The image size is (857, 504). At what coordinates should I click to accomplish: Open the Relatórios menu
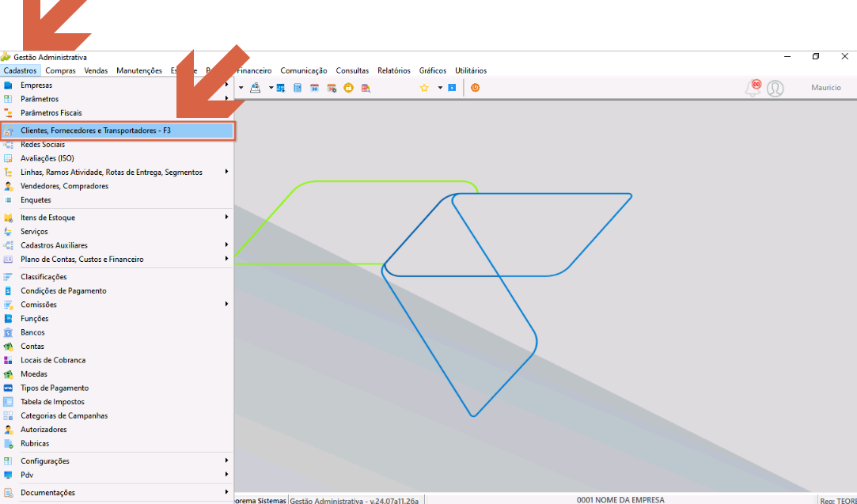393,70
